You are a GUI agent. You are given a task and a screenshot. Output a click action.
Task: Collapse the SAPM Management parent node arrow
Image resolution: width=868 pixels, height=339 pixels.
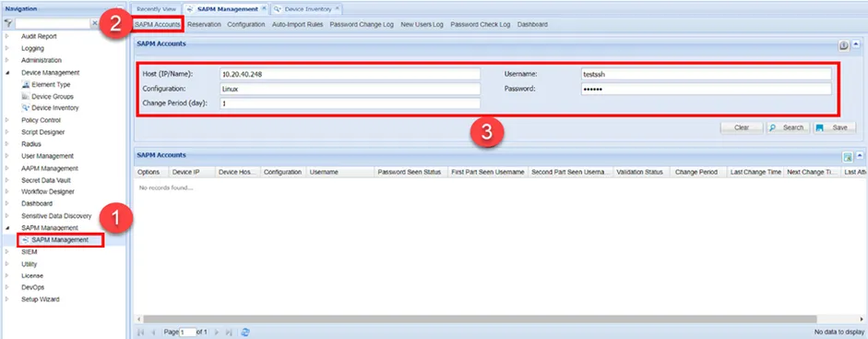[x=7, y=227]
